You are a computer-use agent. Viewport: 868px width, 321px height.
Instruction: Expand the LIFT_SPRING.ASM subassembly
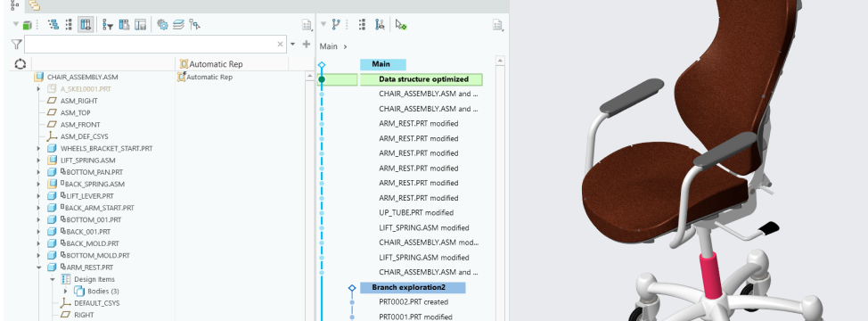tap(38, 160)
